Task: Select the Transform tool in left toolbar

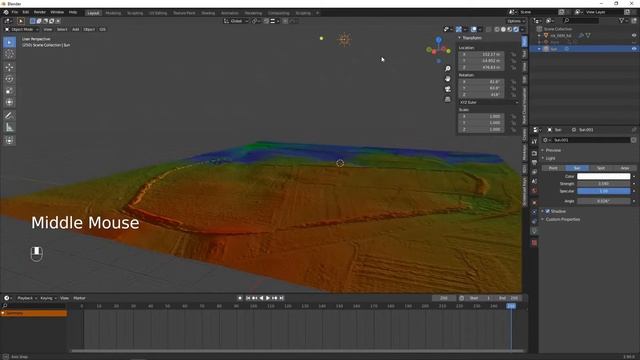Action: [9, 102]
